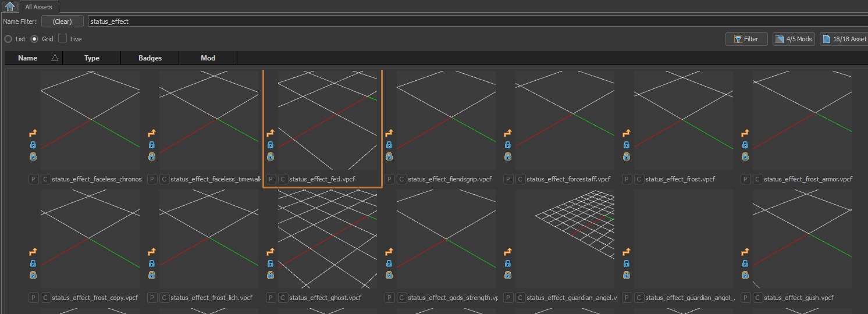Open the 18/18 Asset types selector
The height and width of the screenshot is (314, 868).
[844, 39]
